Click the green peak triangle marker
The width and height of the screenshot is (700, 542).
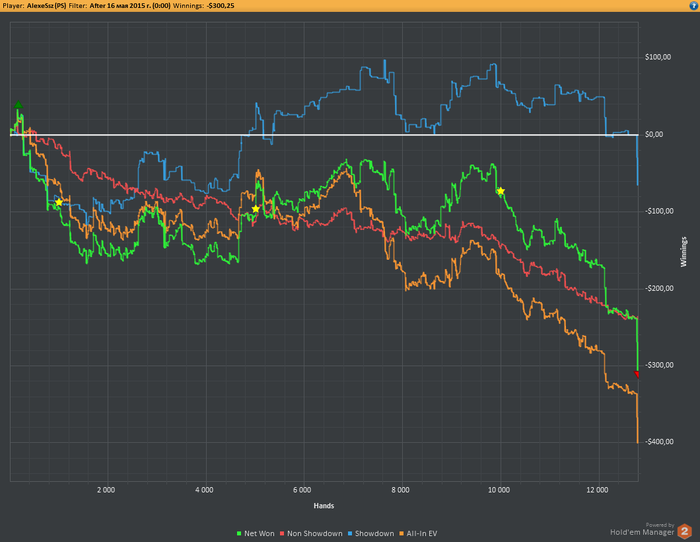18,105
